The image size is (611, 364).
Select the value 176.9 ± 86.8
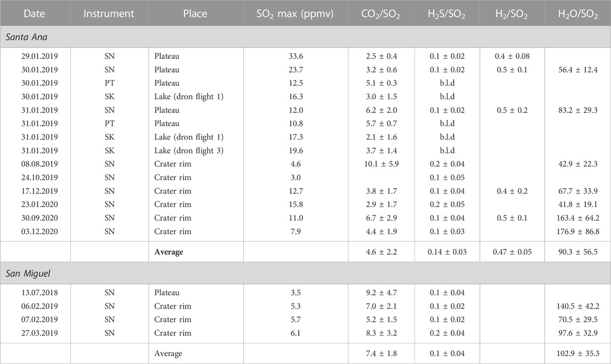578,232
